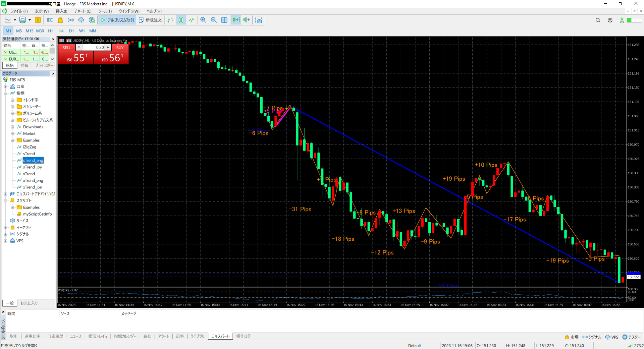Select the H1 timeframe
Viewport: 644px width, 349px height.
click(50, 31)
